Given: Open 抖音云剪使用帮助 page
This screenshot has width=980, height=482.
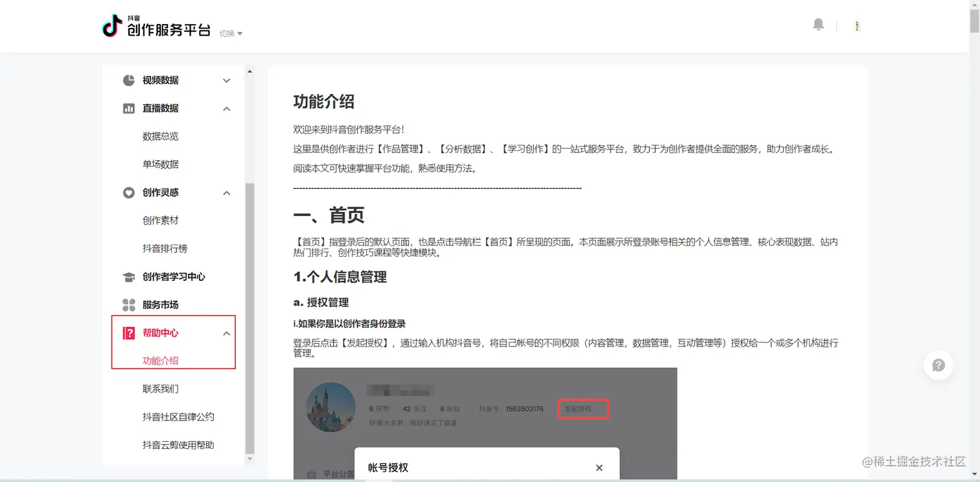Looking at the screenshot, I should [x=178, y=445].
